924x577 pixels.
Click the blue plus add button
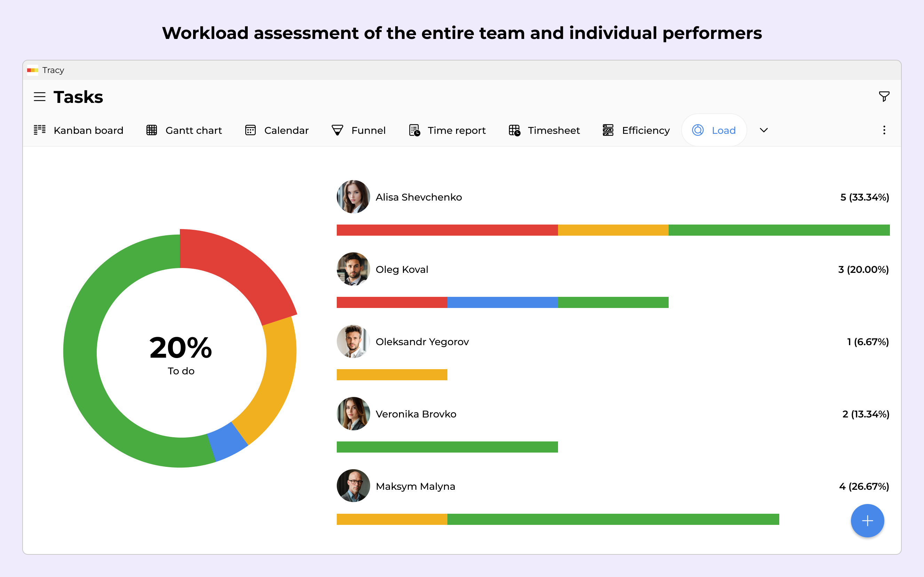(x=867, y=521)
